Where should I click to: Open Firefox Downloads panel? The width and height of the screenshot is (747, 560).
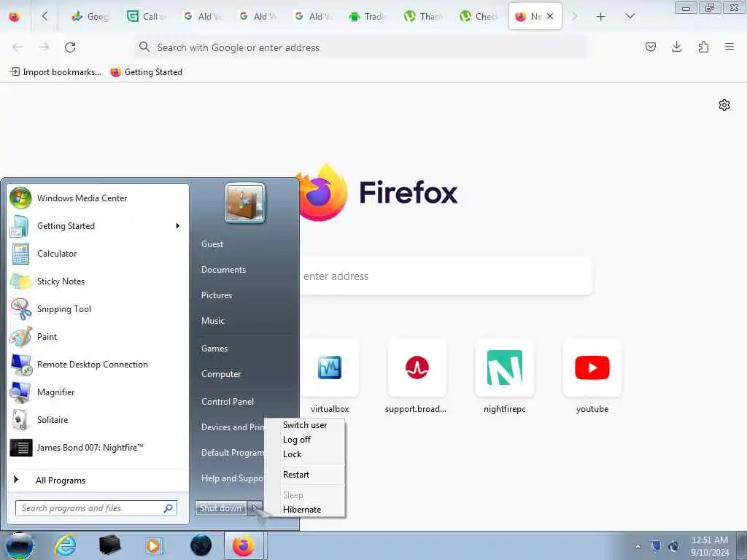676,47
